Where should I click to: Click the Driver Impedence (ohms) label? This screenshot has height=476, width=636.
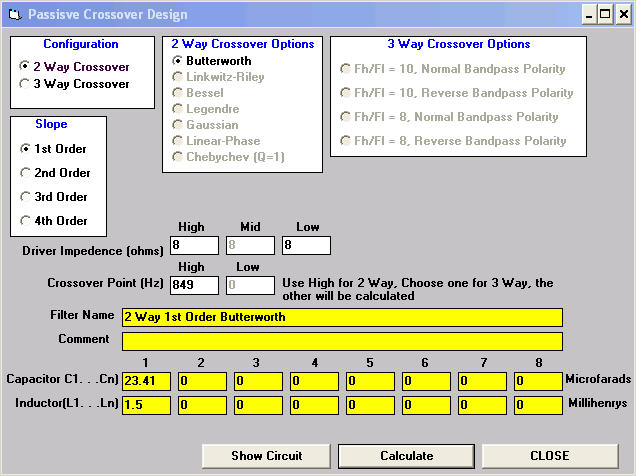(x=93, y=251)
